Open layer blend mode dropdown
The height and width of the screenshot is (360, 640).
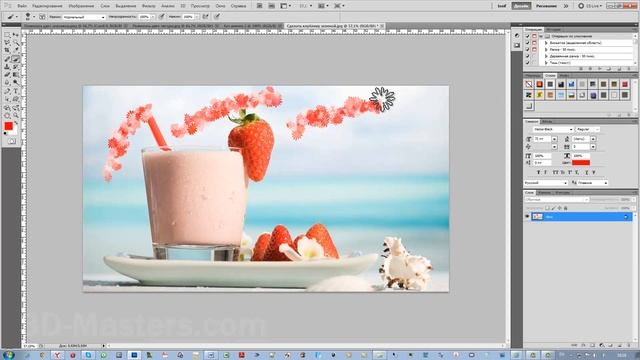pos(557,199)
